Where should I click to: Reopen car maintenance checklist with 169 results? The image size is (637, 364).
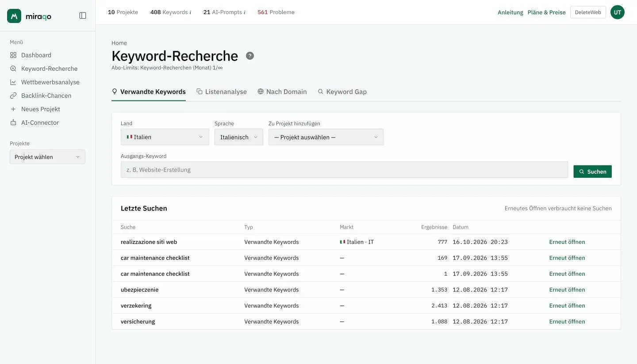[x=567, y=258]
